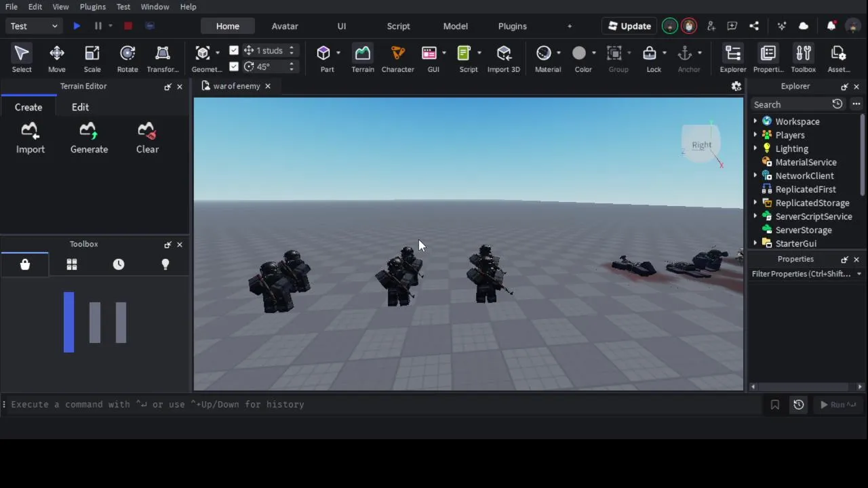Screen dimensions: 868x488
Task: Toggle the Explorer panel button
Action: click(733, 58)
